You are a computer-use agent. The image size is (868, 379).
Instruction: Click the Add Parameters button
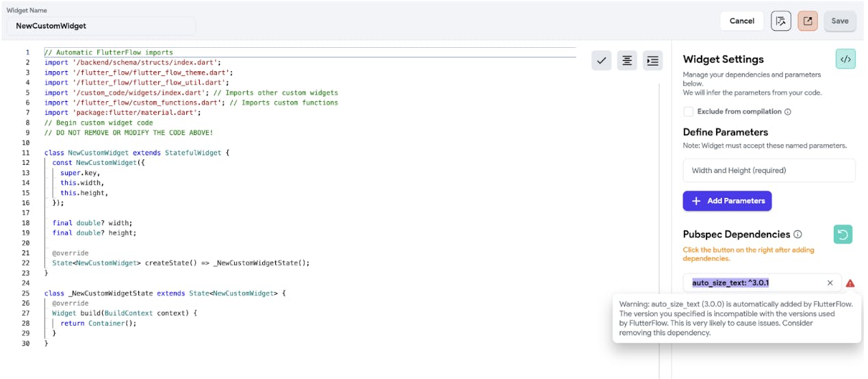pyautogui.click(x=727, y=201)
